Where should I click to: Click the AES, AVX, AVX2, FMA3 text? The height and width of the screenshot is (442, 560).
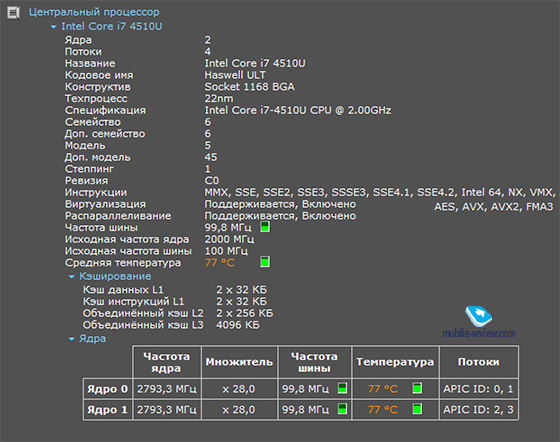pyautogui.click(x=494, y=207)
